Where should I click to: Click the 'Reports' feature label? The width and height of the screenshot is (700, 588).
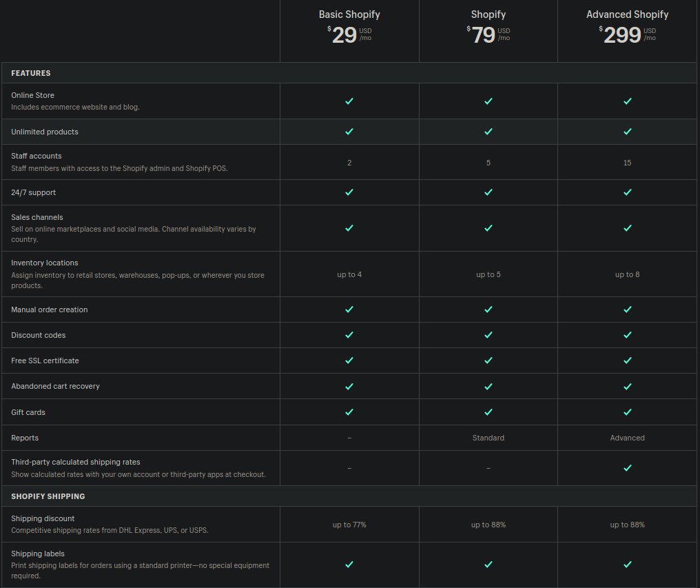pos(25,438)
